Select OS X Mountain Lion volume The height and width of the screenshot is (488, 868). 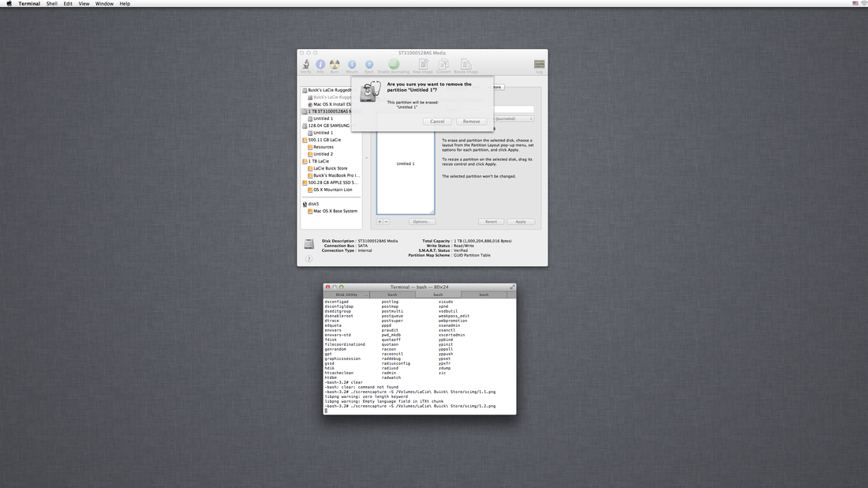[x=333, y=190]
